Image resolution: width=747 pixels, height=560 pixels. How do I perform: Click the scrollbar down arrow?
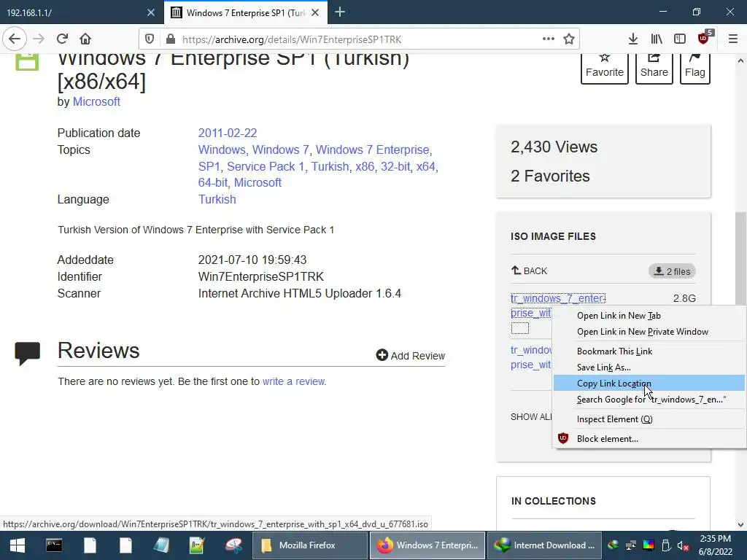coord(740,525)
